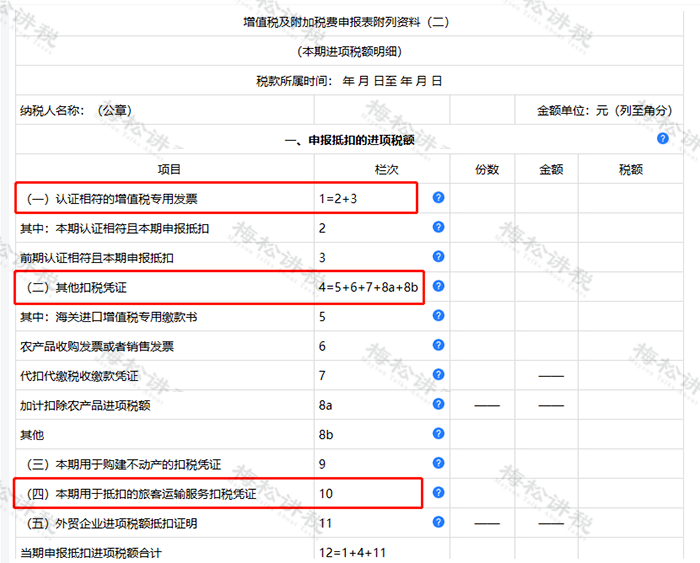Click 税额 cell for row 1 认证相符的增值税专用发票

pyautogui.click(x=630, y=198)
